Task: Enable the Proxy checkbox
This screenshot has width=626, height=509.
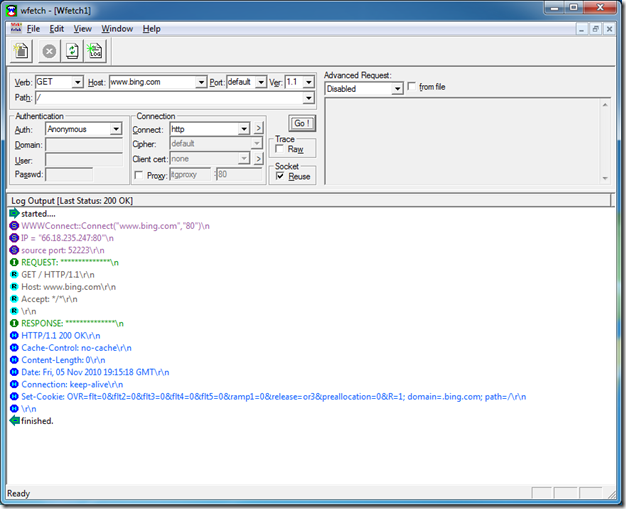Action: pos(138,175)
